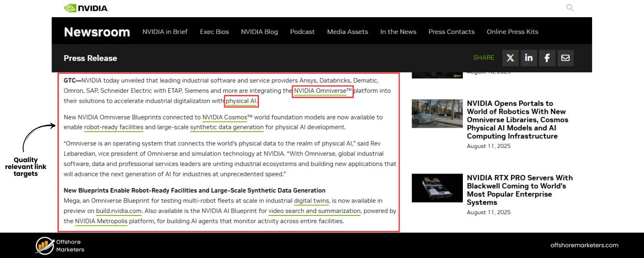Viewport: 644px width, 258px height.
Task: Click the NVIDIA logo in the header
Action: point(85,8)
